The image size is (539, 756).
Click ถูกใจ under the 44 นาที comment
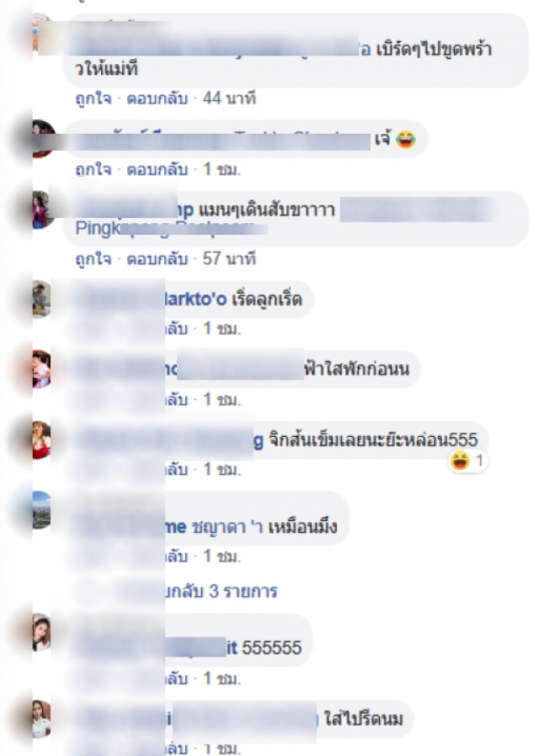93,98
